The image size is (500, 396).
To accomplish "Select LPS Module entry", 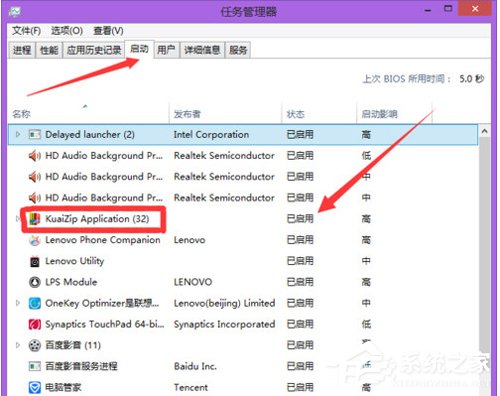I will [71, 282].
